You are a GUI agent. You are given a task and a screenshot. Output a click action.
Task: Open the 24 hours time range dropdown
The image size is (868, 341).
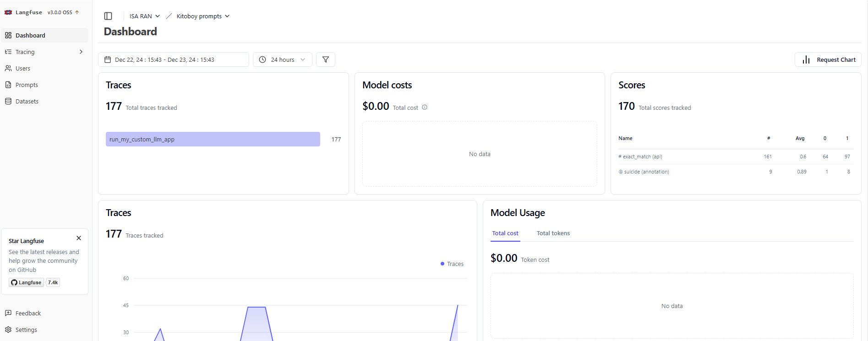(x=283, y=60)
